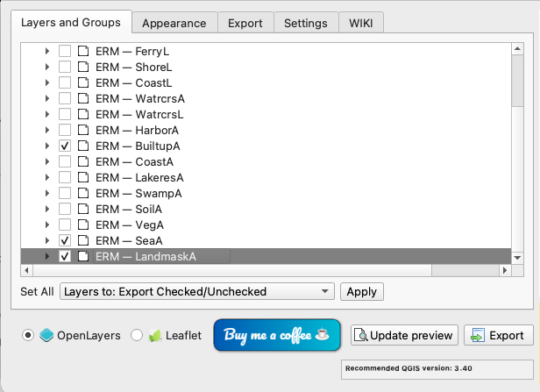
Task: Open the Set All layers dropdown
Action: point(197,291)
